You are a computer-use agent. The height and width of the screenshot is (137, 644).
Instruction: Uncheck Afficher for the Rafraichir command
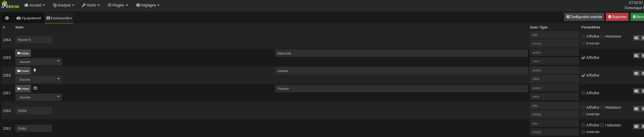pos(583,58)
